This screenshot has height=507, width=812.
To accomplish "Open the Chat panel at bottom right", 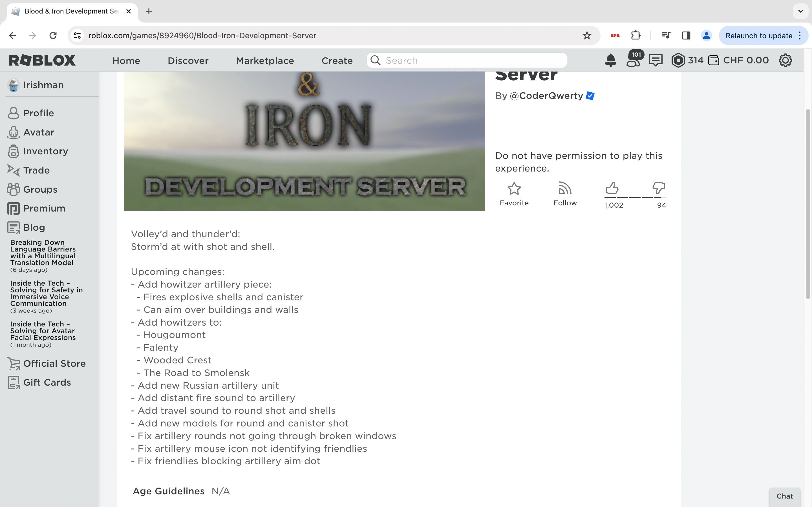I will pos(784,496).
